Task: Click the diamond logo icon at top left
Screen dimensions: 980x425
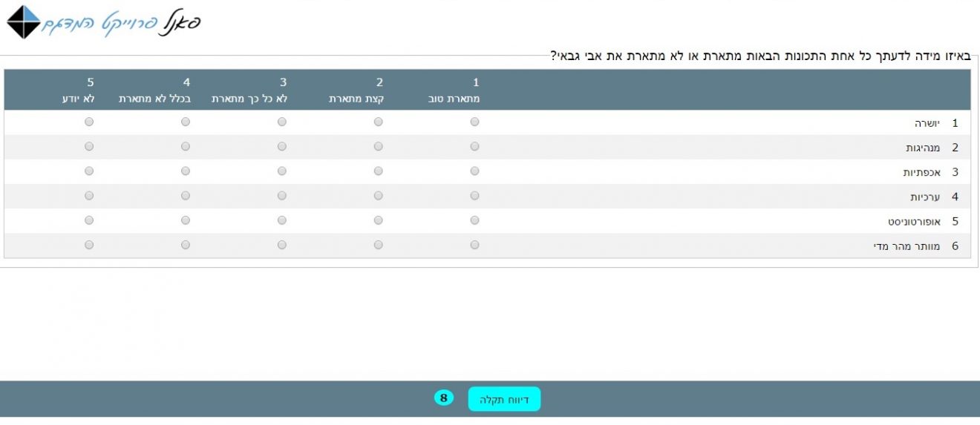Action: 23,22
